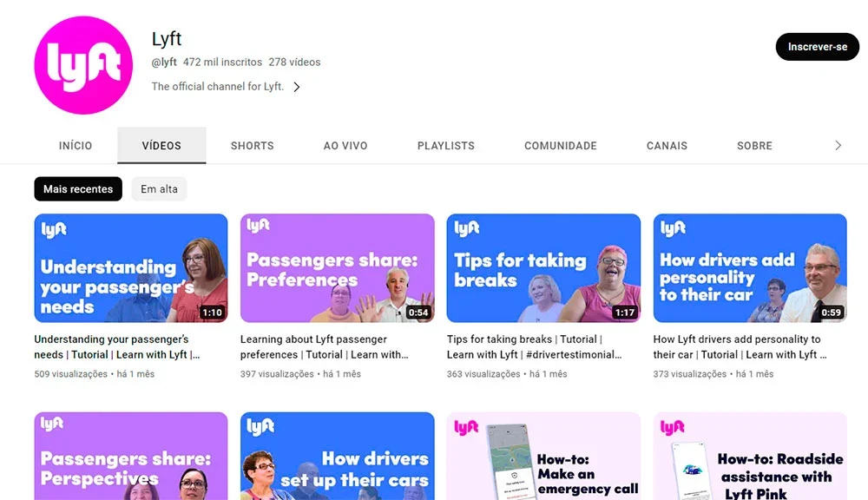This screenshot has width=868, height=500.
Task: Select the VÍDEOS tab
Action: coord(161,146)
